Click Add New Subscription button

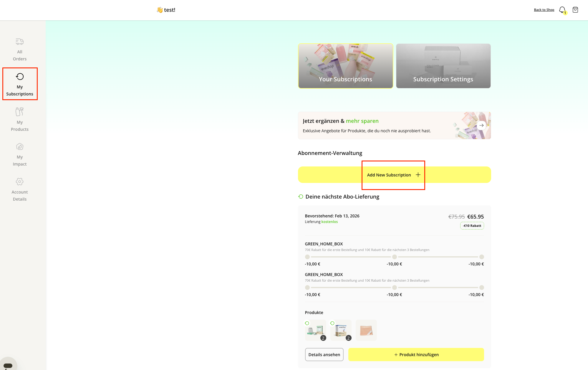394,175
